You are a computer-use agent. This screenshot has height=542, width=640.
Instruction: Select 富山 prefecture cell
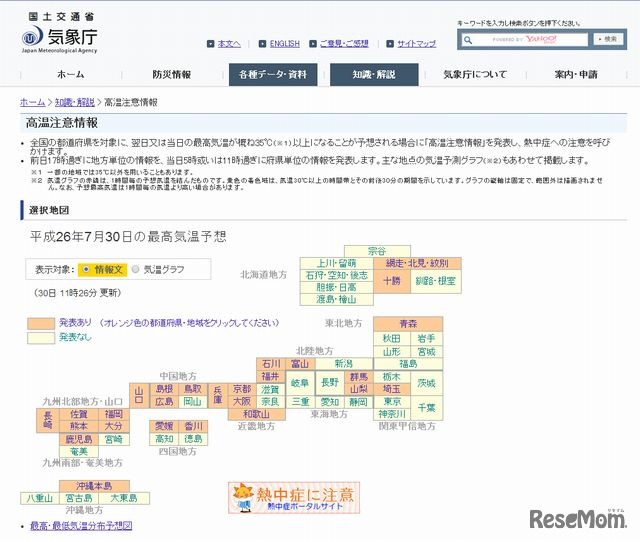300,364
